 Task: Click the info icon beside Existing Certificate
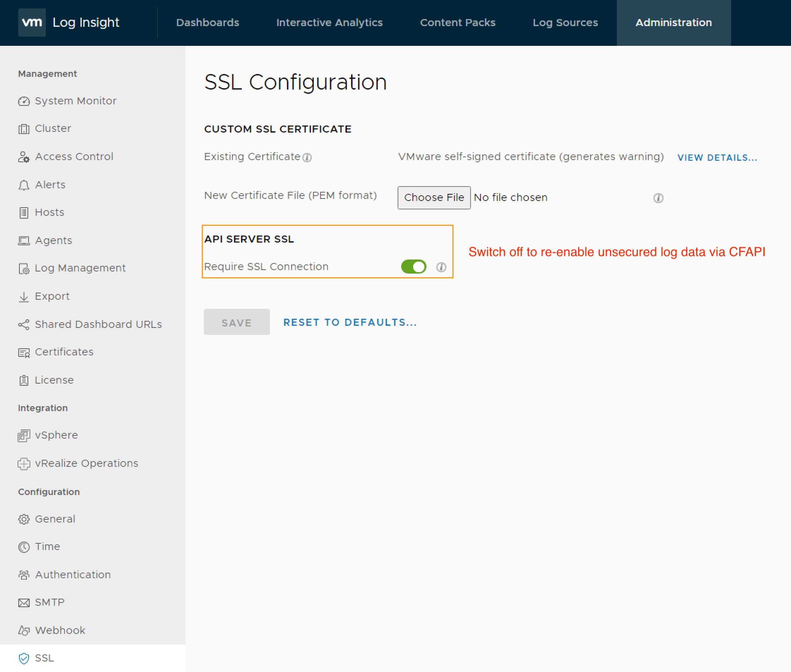307,157
